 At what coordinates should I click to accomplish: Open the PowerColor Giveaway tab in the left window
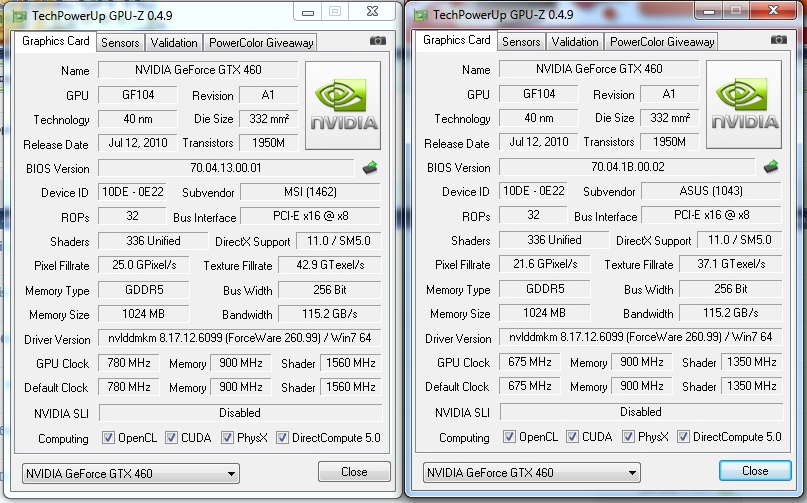[x=261, y=43]
